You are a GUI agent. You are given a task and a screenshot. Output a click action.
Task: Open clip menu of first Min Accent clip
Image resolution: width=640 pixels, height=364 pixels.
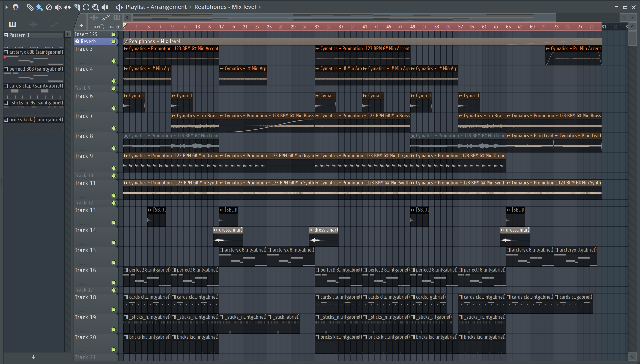[x=126, y=49]
